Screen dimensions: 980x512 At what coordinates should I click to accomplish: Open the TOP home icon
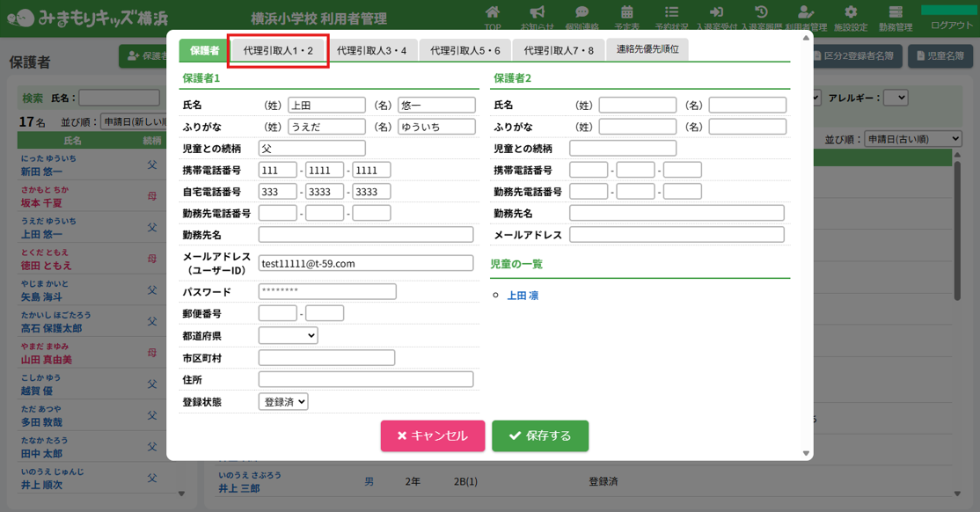493,12
